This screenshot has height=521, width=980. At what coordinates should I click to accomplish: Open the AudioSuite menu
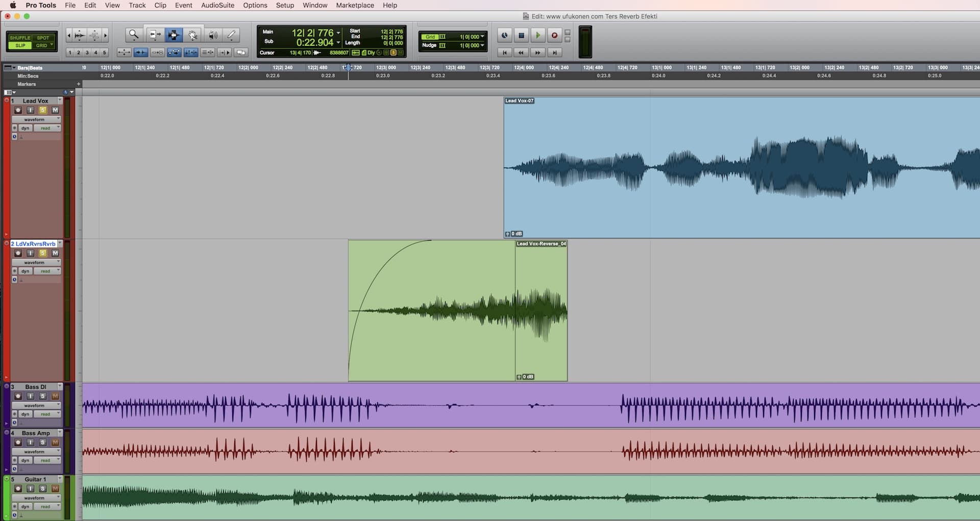[x=217, y=5]
